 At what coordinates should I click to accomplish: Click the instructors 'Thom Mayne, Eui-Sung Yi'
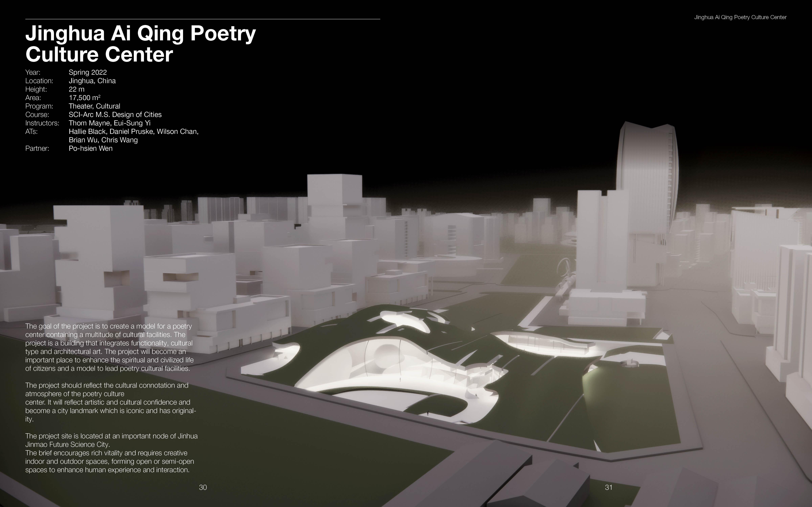click(x=109, y=123)
